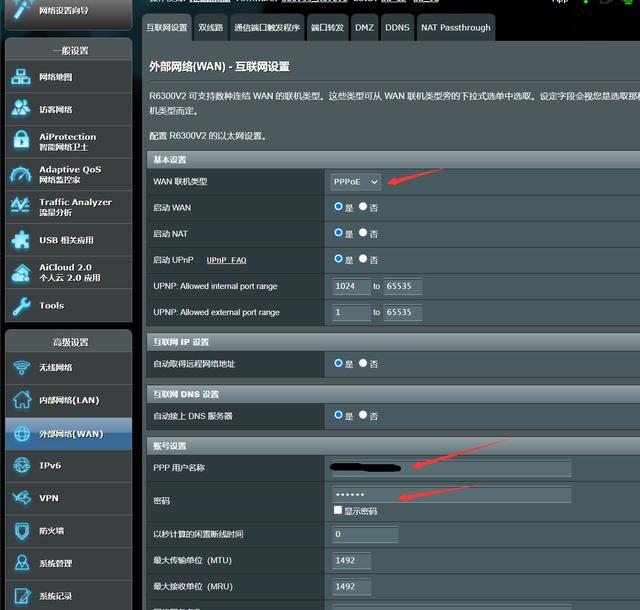The height and width of the screenshot is (610, 640).
Task: Open 内部网络(LAN) menu label
Action: [x=69, y=400]
